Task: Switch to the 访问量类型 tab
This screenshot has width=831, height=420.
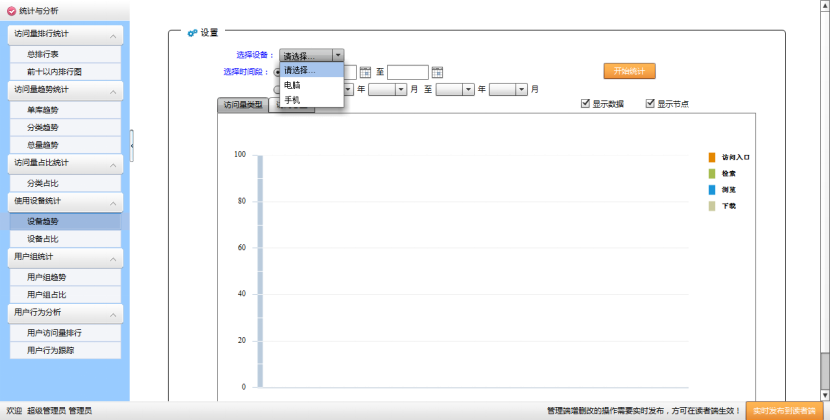Action: (242, 104)
